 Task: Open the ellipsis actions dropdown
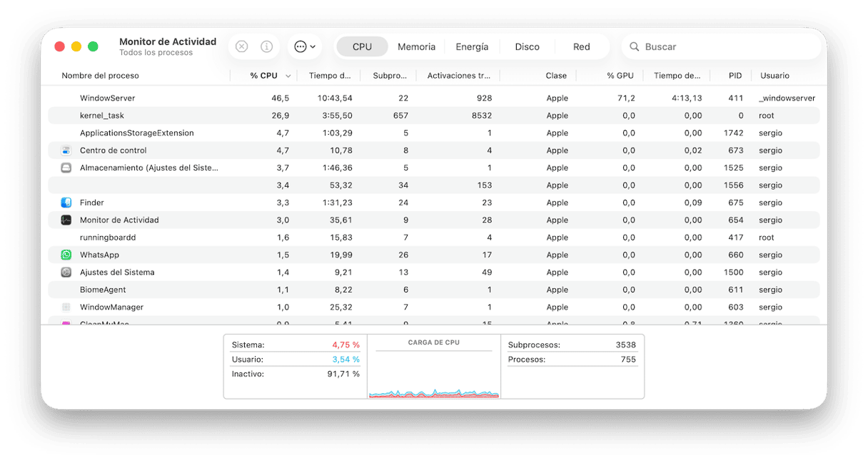(305, 46)
